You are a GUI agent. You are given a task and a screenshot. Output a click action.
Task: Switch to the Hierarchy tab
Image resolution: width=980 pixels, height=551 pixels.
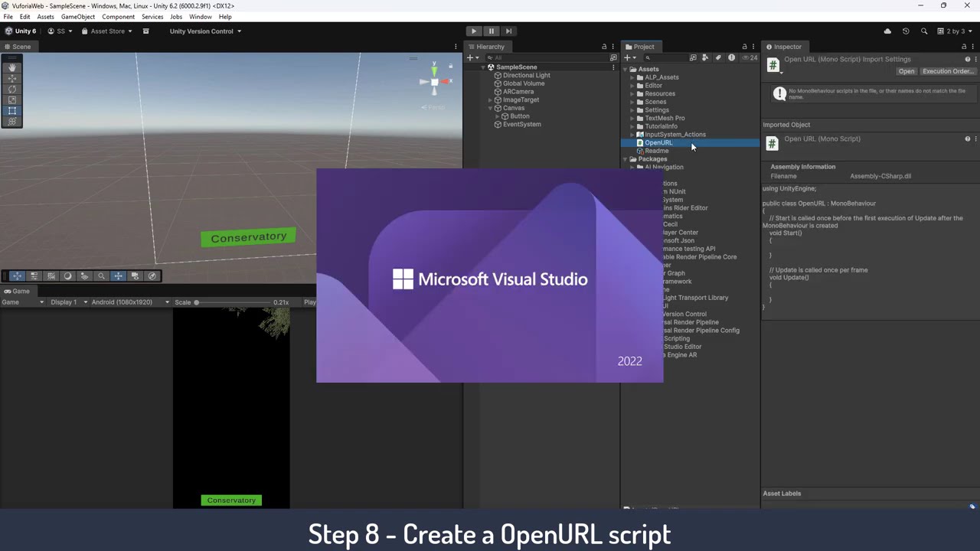pyautogui.click(x=486, y=47)
